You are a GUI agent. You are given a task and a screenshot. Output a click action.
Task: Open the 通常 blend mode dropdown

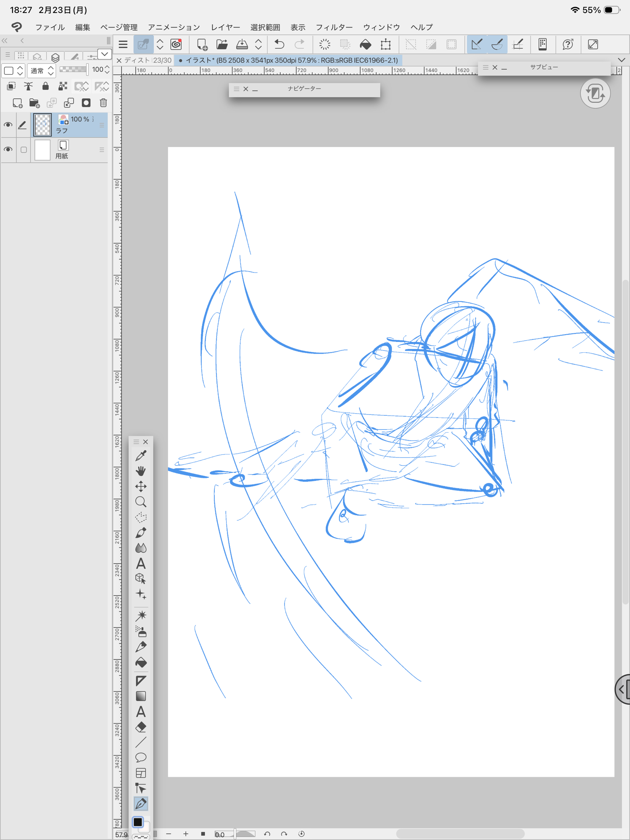pyautogui.click(x=41, y=71)
